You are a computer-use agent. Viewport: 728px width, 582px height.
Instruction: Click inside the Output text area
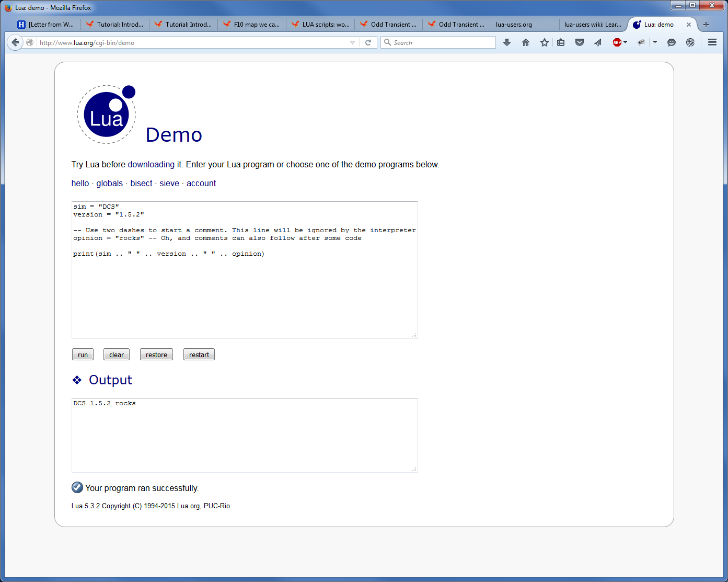(245, 435)
